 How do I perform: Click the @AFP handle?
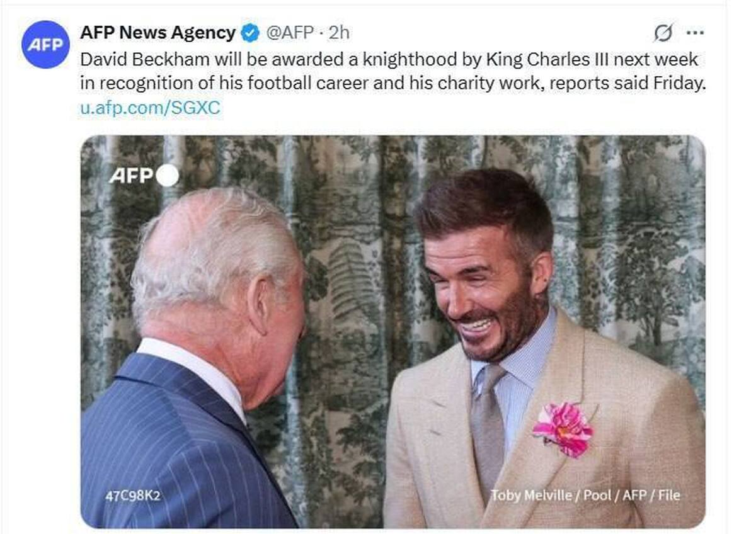[x=289, y=33]
